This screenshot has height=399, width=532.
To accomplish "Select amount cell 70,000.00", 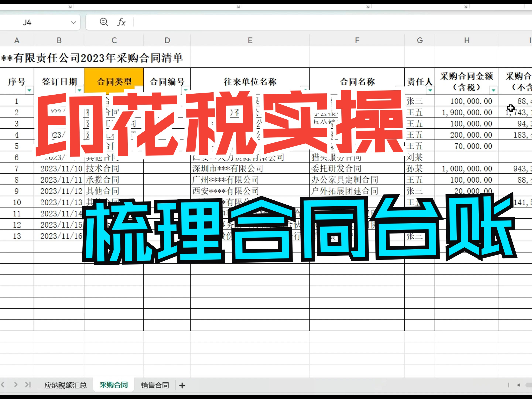I will pos(467,146).
